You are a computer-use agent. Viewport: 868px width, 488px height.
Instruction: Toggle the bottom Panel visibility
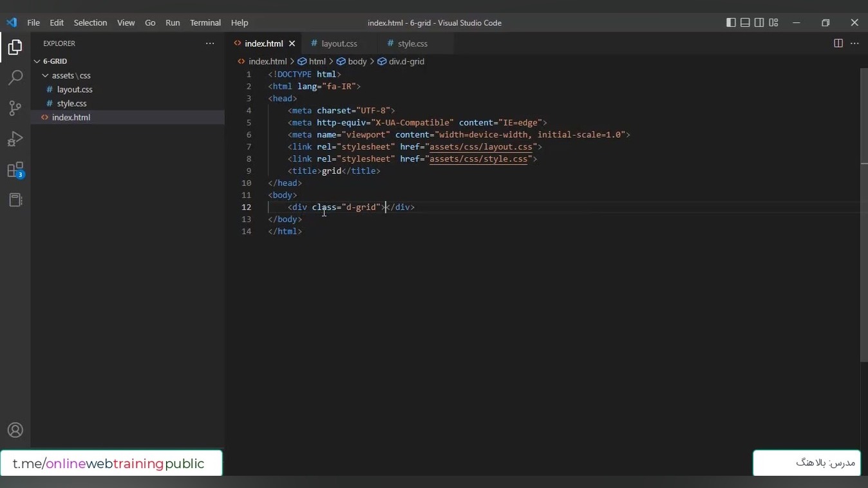click(745, 23)
